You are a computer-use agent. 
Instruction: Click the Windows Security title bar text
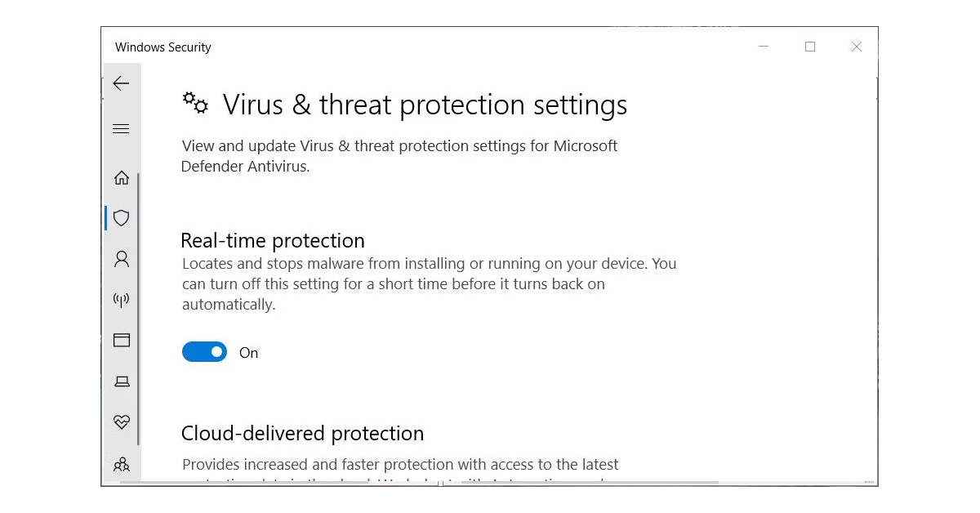[x=163, y=47]
